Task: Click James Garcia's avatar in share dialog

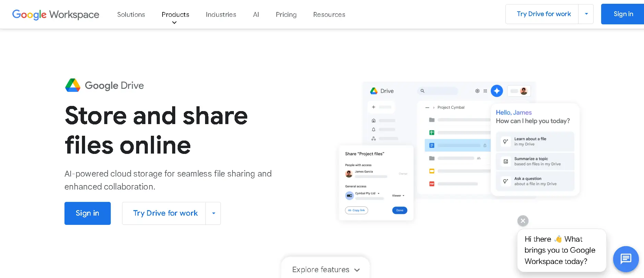Action: pyautogui.click(x=349, y=174)
